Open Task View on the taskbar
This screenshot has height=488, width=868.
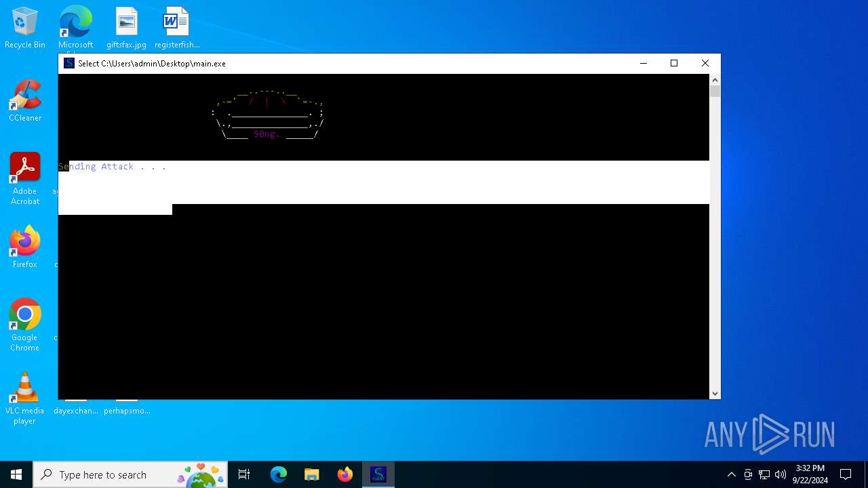coord(244,474)
